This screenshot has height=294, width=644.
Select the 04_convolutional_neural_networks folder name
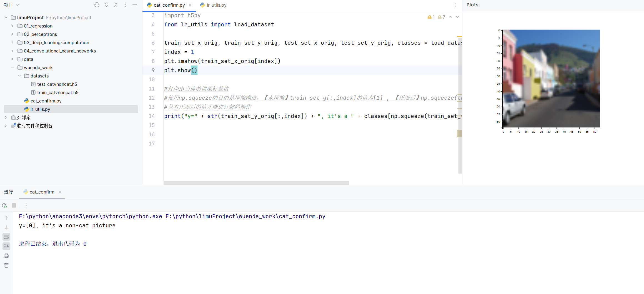tap(60, 51)
